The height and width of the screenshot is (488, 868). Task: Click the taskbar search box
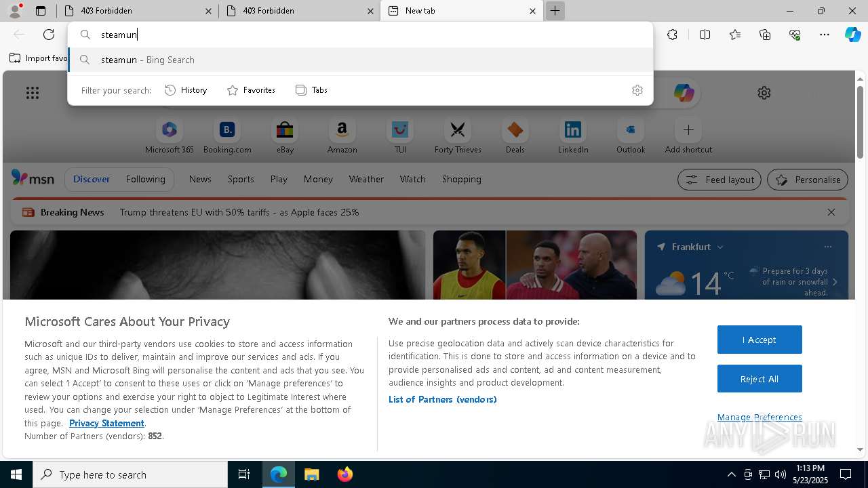(130, 474)
